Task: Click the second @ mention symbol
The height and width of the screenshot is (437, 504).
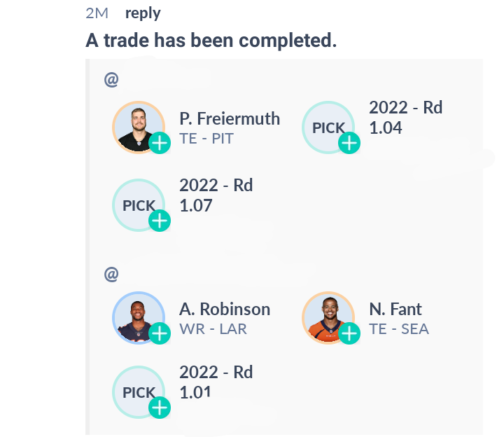Action: (x=111, y=275)
